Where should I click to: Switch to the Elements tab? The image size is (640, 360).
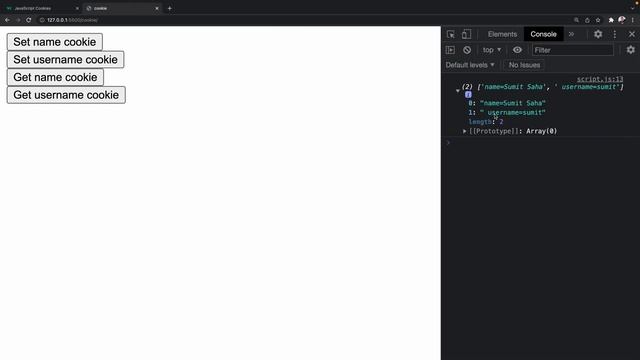tap(502, 34)
